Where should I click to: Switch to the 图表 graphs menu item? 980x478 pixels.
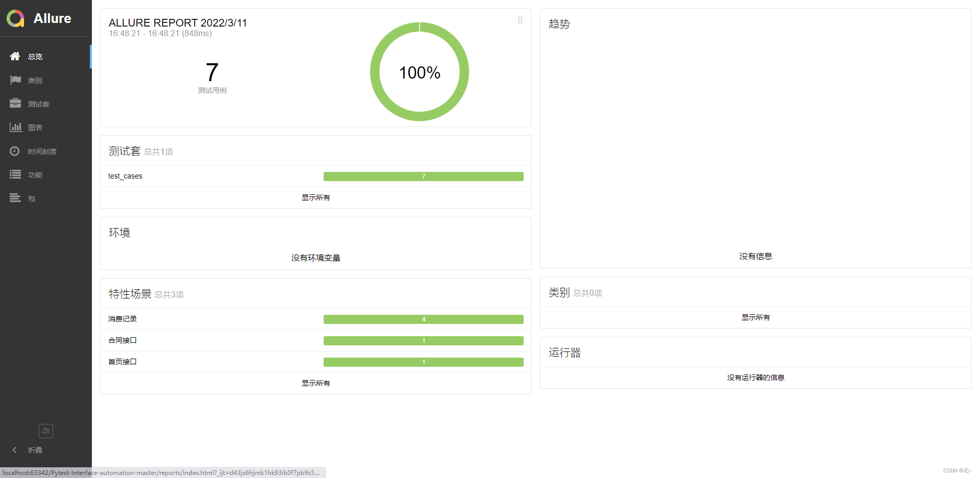pos(45,127)
